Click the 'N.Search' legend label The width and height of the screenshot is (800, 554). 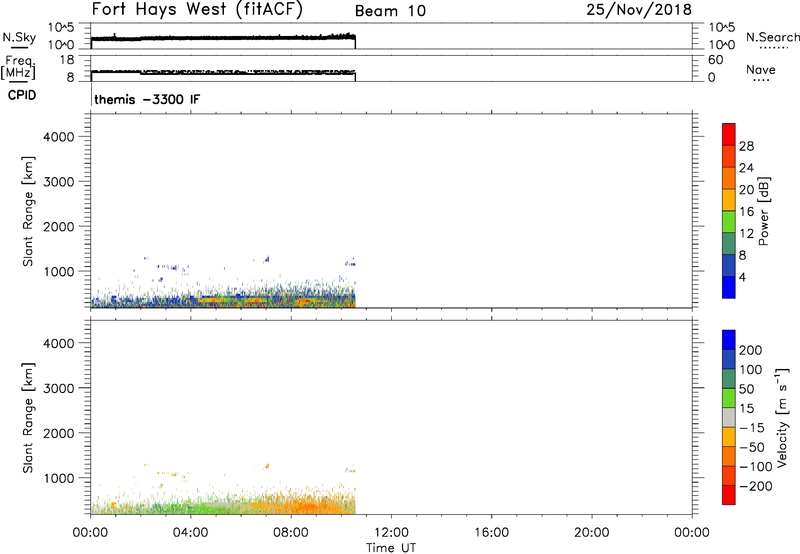click(x=773, y=37)
